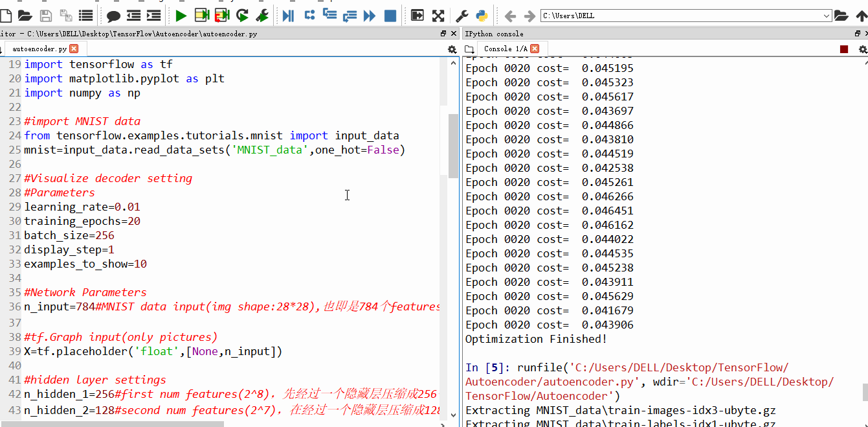The image size is (868, 427).
Task: Click 'Optimization Finished!' in console
Action: (536, 339)
